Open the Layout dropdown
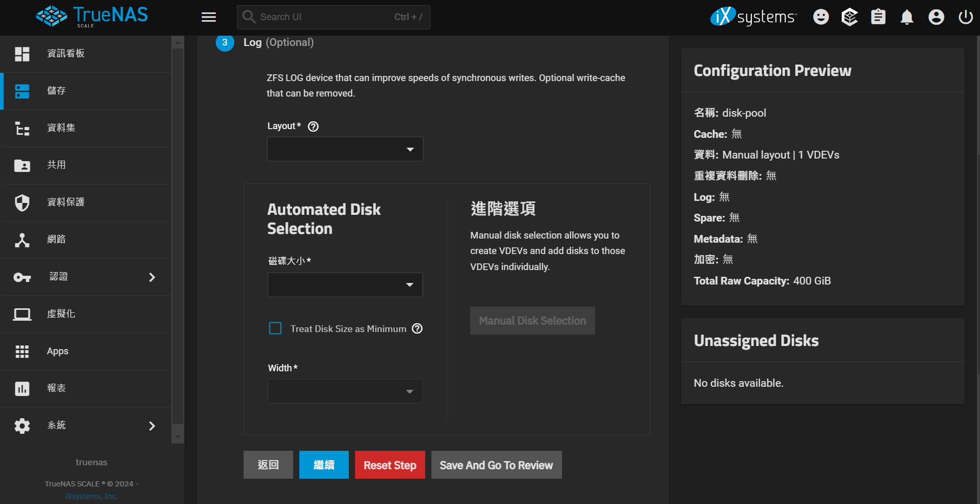This screenshot has height=504, width=980. tap(345, 149)
